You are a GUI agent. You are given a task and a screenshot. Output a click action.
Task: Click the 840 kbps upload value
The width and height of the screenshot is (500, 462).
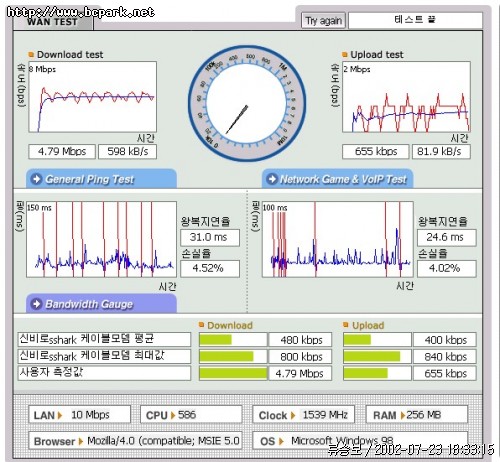coord(445,356)
